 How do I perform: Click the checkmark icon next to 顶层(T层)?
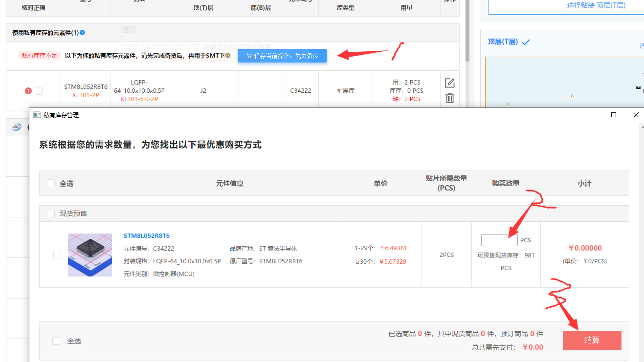point(526,42)
